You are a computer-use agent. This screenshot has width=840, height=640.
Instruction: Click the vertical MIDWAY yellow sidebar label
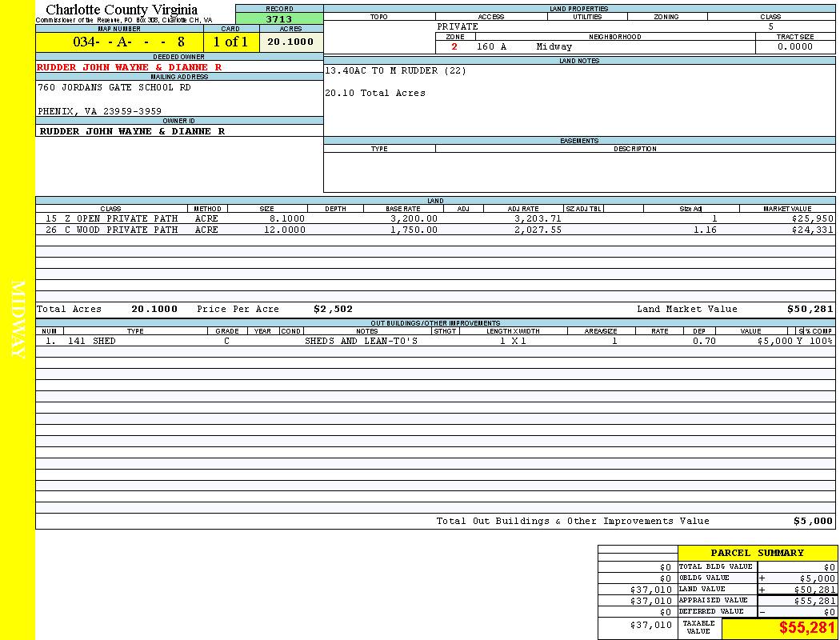click(x=18, y=320)
